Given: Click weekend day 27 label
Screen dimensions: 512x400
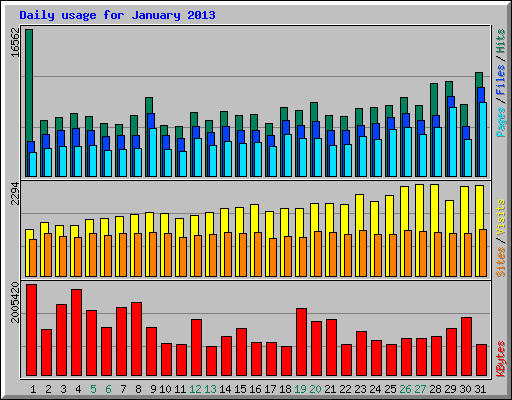Looking at the screenshot, I should point(420,389).
